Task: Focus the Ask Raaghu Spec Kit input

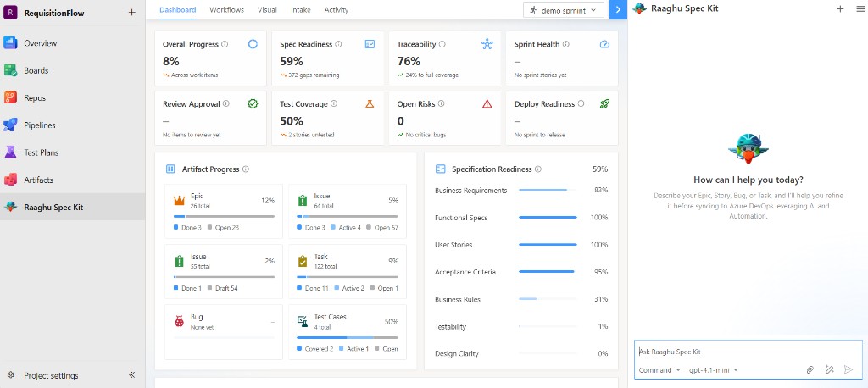Action: 748,352
